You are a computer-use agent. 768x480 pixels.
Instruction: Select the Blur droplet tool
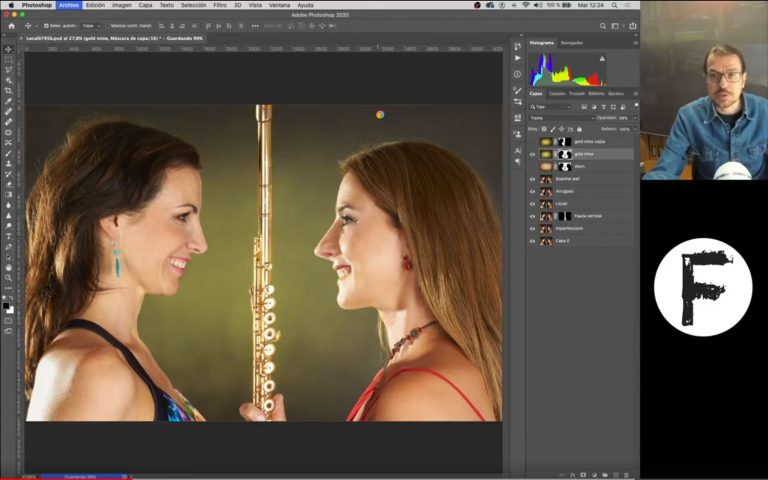click(8, 205)
